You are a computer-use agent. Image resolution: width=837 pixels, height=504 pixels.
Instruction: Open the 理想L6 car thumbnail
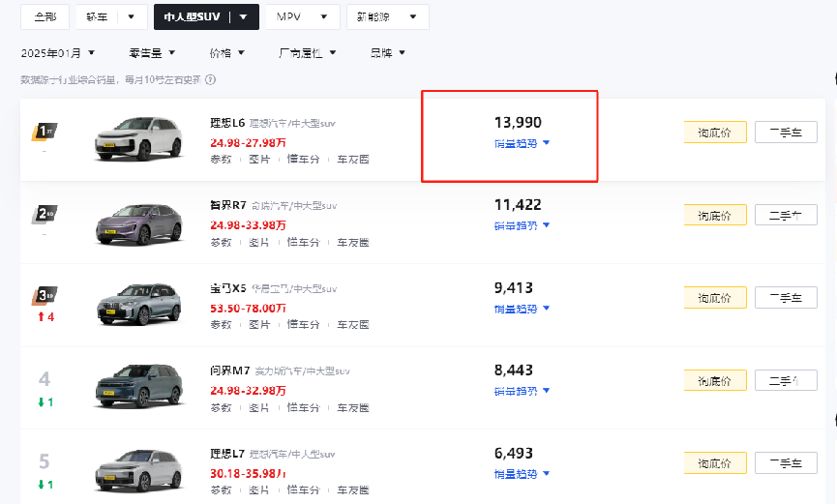tap(138, 138)
